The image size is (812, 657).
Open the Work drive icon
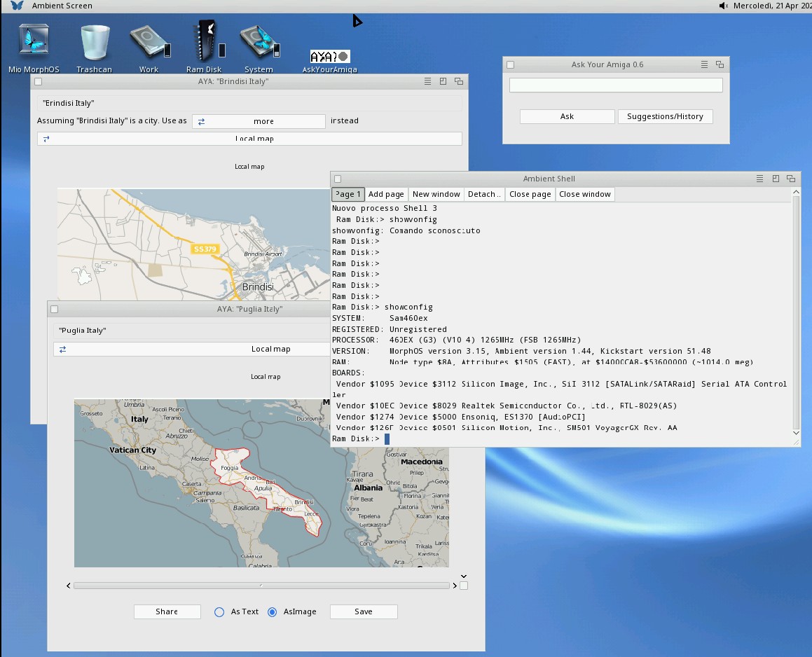149,42
